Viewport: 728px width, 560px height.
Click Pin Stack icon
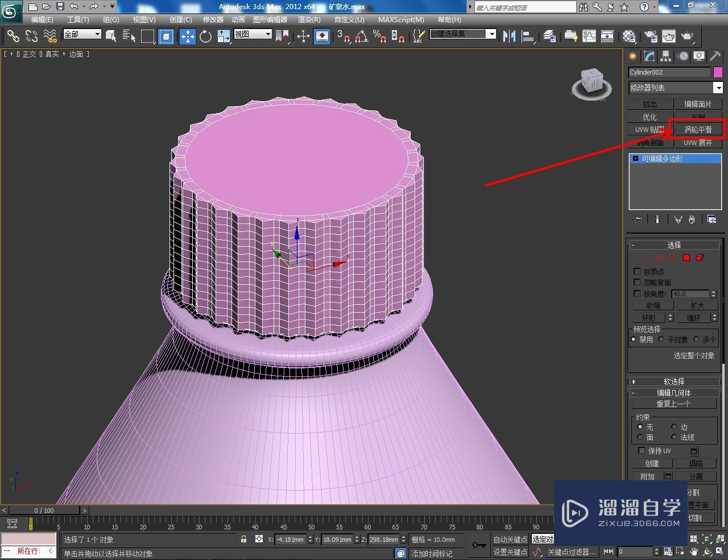[x=638, y=219]
